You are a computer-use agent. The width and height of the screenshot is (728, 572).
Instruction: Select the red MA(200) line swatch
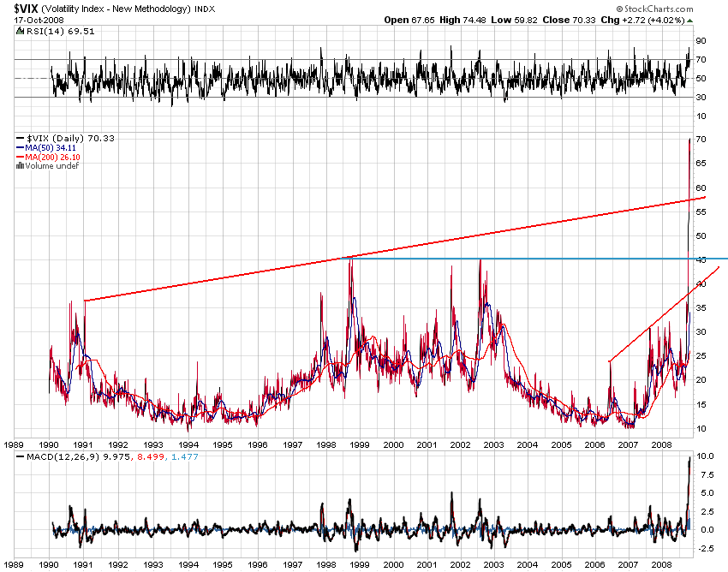coord(20,157)
